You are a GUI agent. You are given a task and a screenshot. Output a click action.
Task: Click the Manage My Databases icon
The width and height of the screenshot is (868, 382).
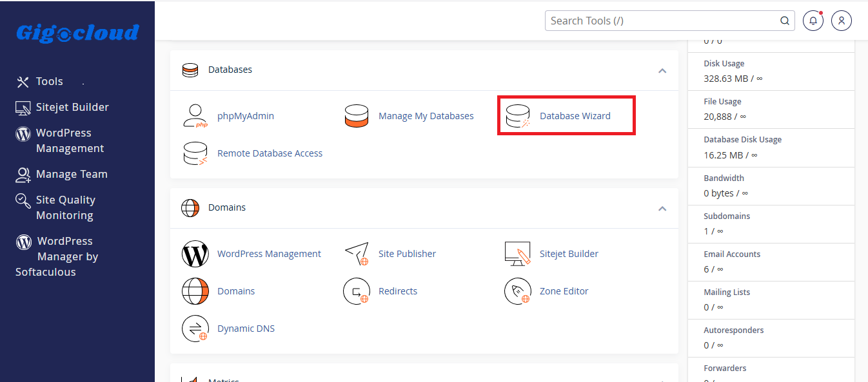[357, 116]
